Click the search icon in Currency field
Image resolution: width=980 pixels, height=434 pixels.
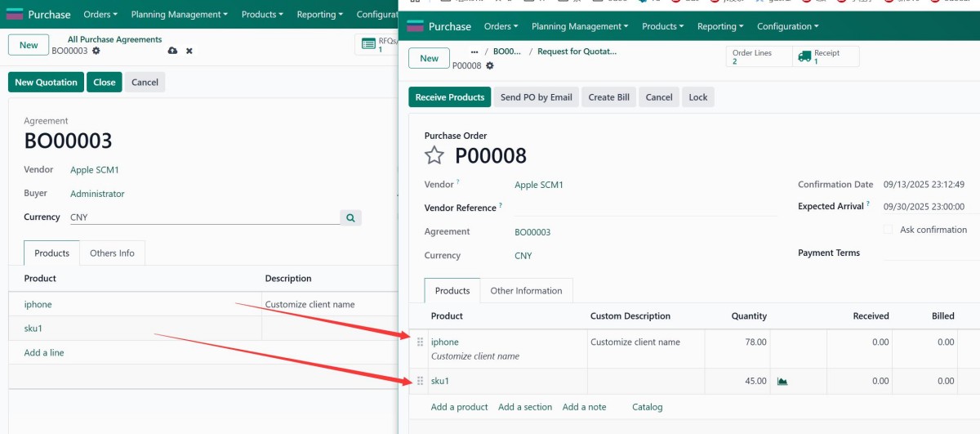coord(350,218)
